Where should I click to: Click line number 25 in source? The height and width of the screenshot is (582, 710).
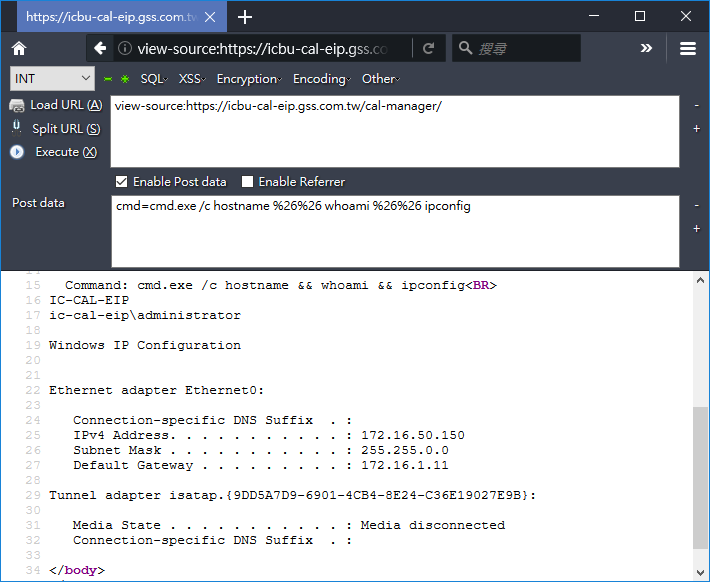[x=33, y=435]
